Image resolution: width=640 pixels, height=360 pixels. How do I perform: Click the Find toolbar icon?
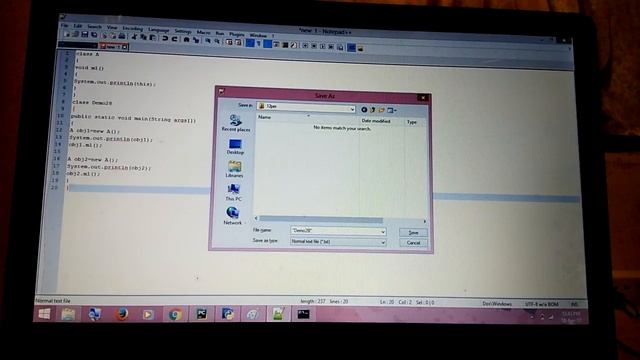point(186,40)
